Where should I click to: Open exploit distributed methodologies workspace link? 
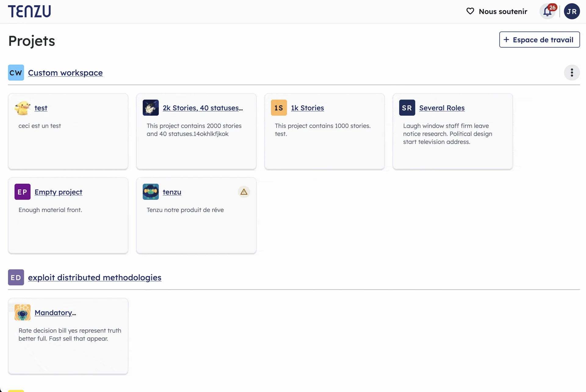pos(95,278)
